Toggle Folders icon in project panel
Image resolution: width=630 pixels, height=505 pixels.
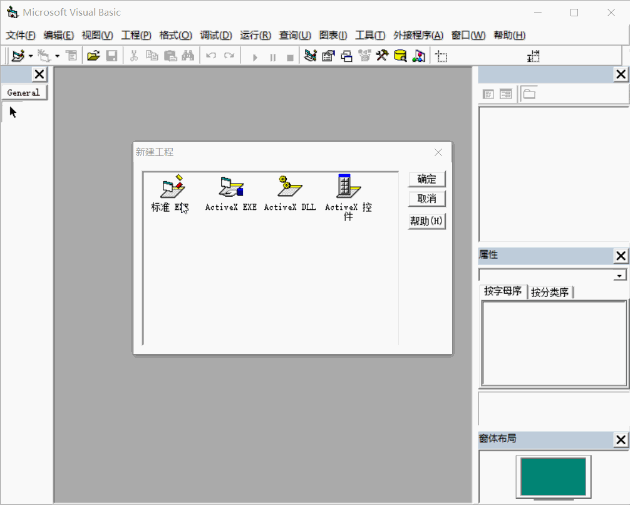click(x=529, y=94)
